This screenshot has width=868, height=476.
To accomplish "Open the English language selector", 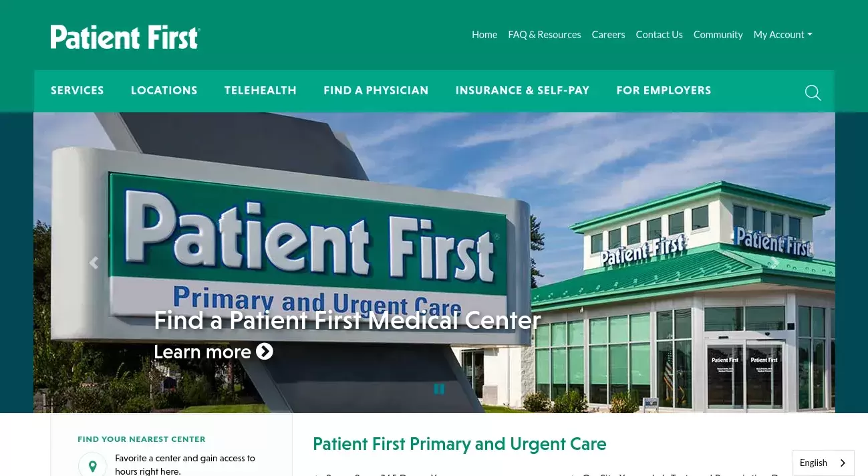I will (823, 463).
